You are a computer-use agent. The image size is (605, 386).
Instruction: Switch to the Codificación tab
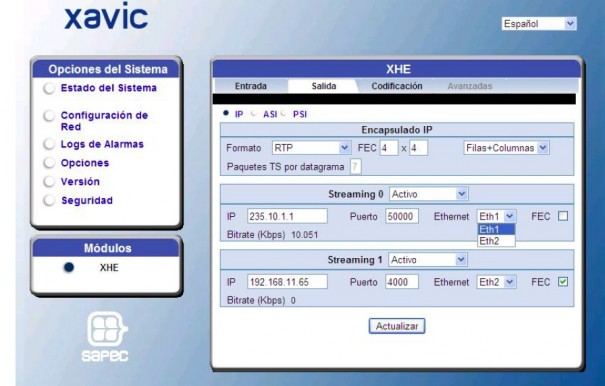point(397,86)
